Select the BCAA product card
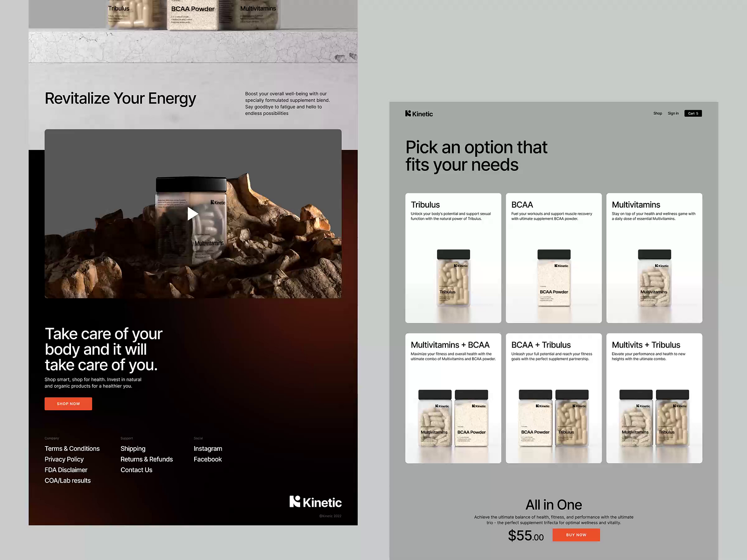This screenshot has height=560, width=747. [554, 258]
